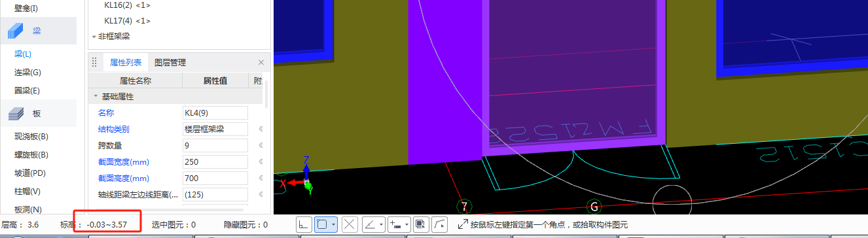Select 壁龛(I) component type
Viewport: 868px width, 238px height.
point(26,8)
